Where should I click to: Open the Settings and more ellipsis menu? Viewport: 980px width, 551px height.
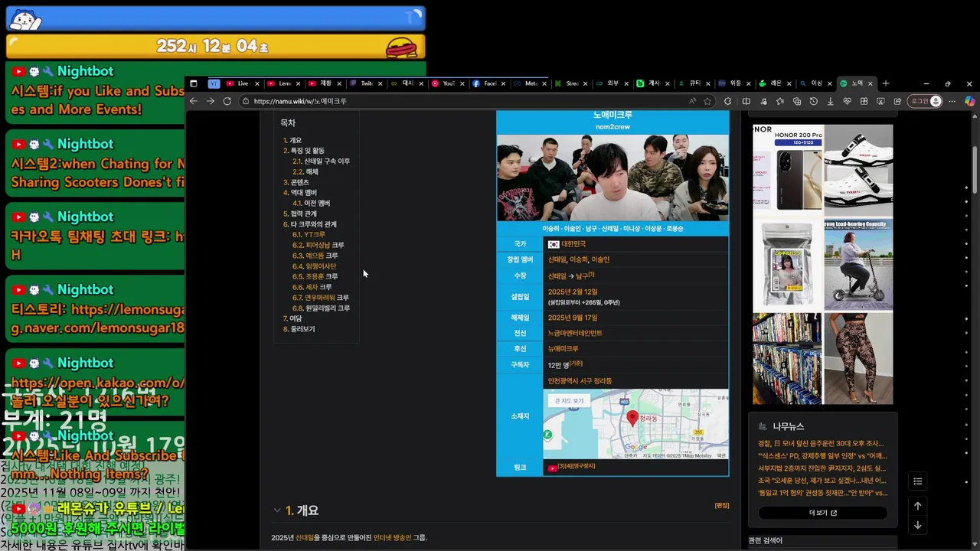tap(952, 101)
